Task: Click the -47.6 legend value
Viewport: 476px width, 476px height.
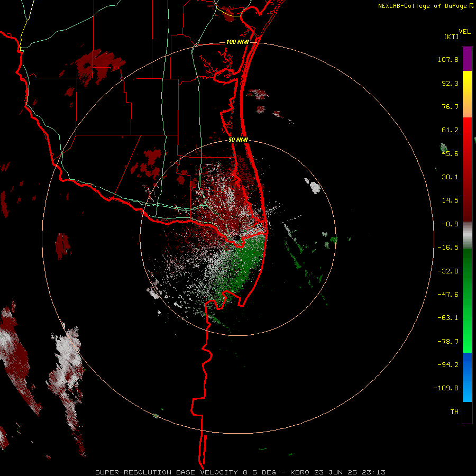Action: click(448, 295)
